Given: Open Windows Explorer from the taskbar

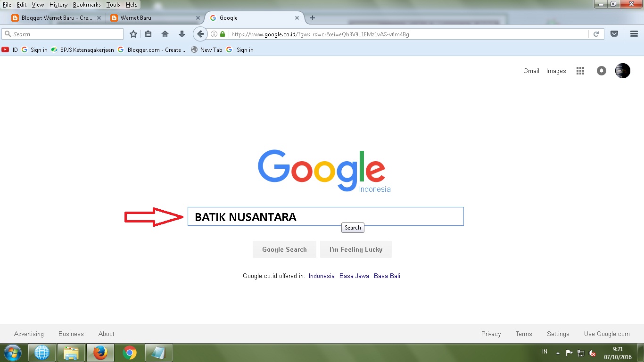Looking at the screenshot, I should tap(71, 353).
